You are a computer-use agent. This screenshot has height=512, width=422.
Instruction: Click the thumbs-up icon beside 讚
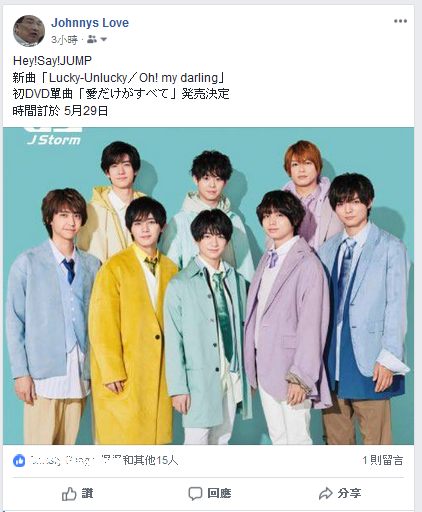[69, 494]
